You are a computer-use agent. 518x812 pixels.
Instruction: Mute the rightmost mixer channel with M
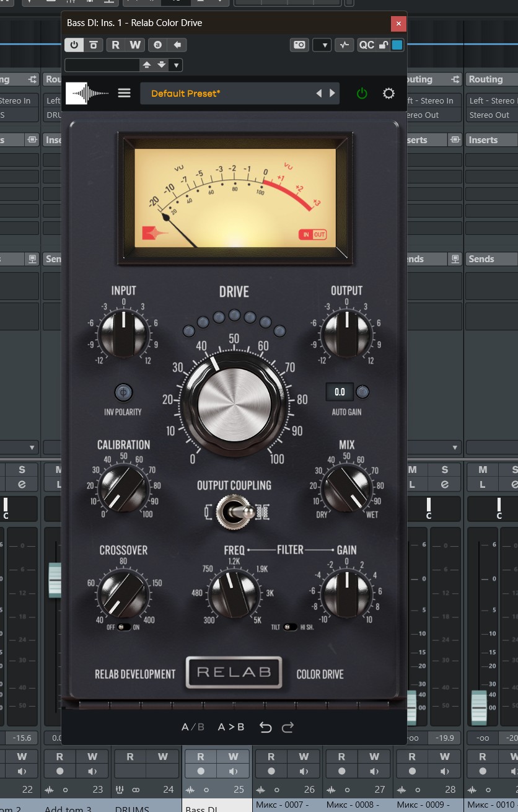[x=483, y=469]
